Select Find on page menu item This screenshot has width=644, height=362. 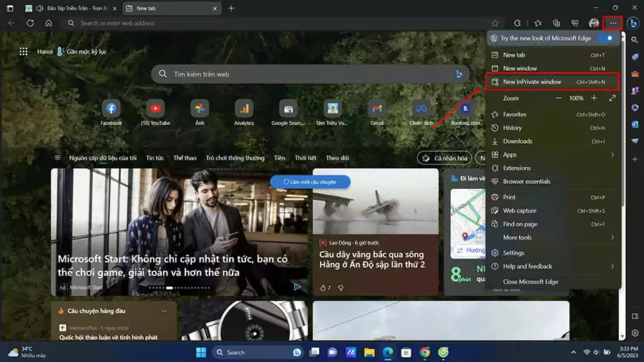(x=552, y=224)
